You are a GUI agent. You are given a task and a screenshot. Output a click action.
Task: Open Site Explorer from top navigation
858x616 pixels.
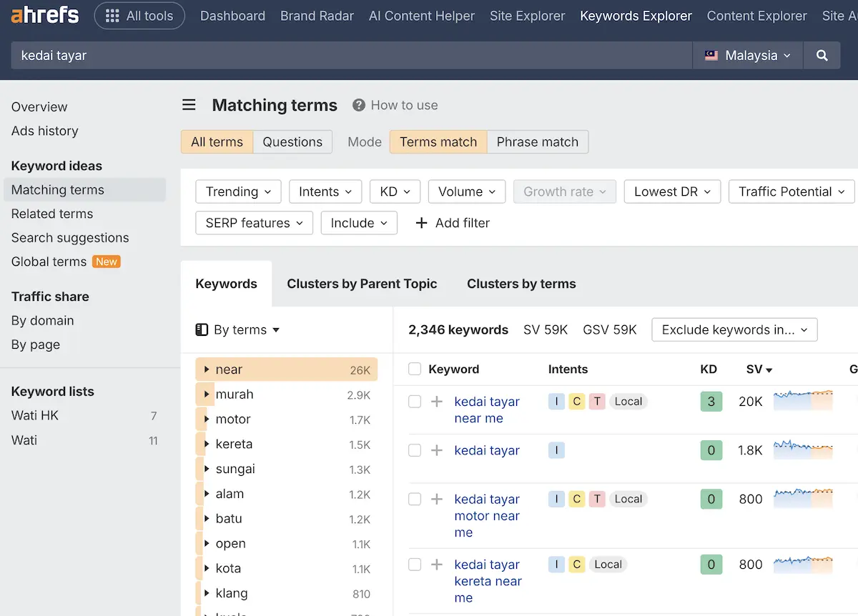pos(527,16)
